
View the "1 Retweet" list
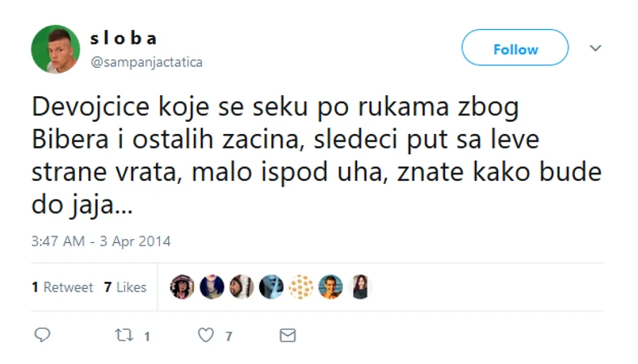[63, 287]
